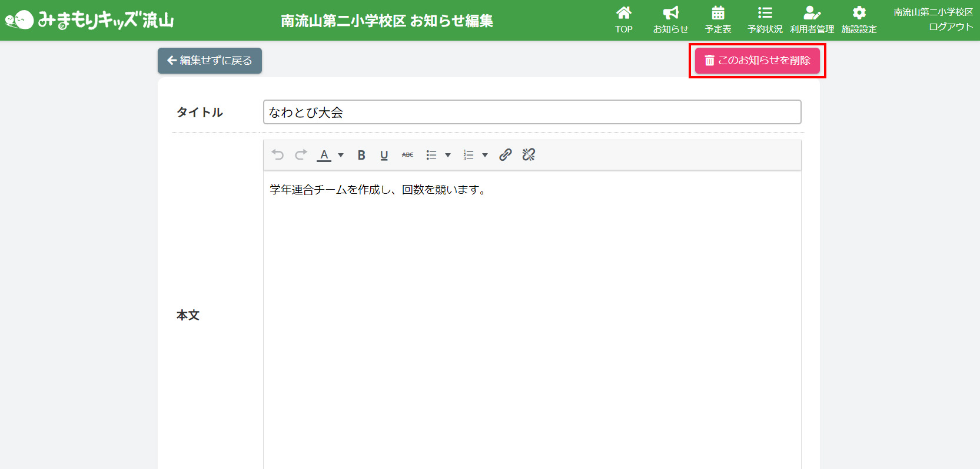This screenshot has width=980, height=469.
Task: Go to TOP home page
Action: tap(623, 20)
